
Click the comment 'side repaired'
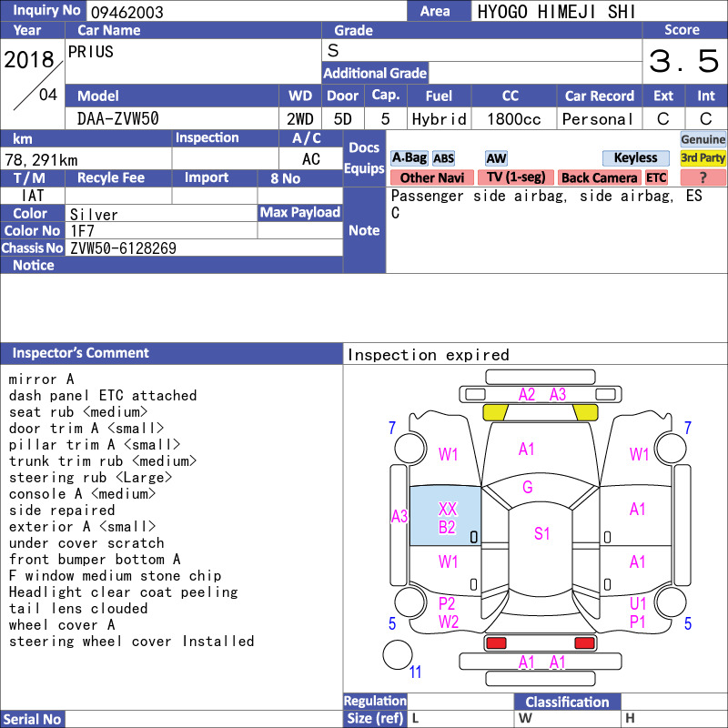point(62,511)
